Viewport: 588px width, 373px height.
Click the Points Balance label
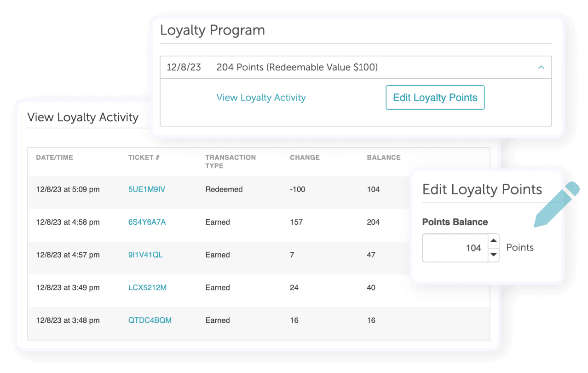pos(455,222)
